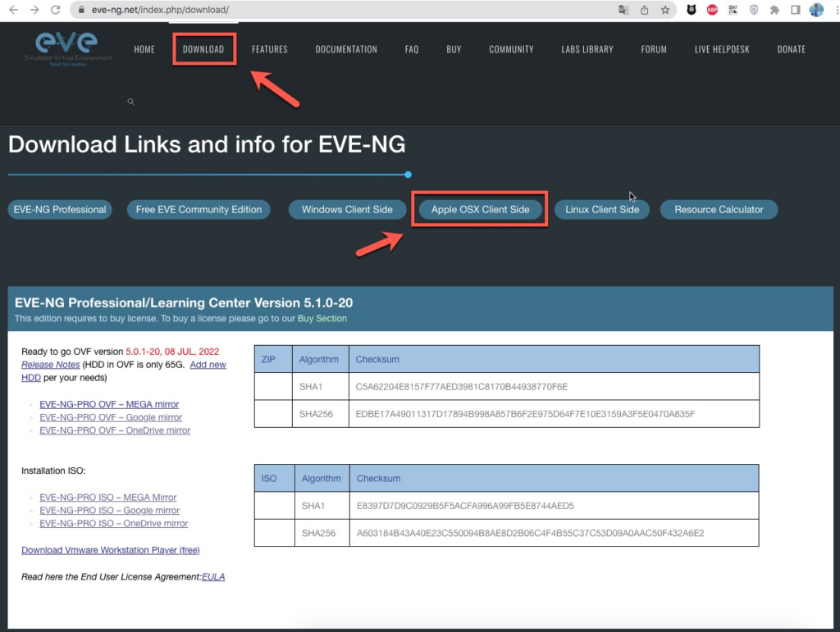
Task: Open Download Vmware Workstation Player link
Action: coord(111,550)
